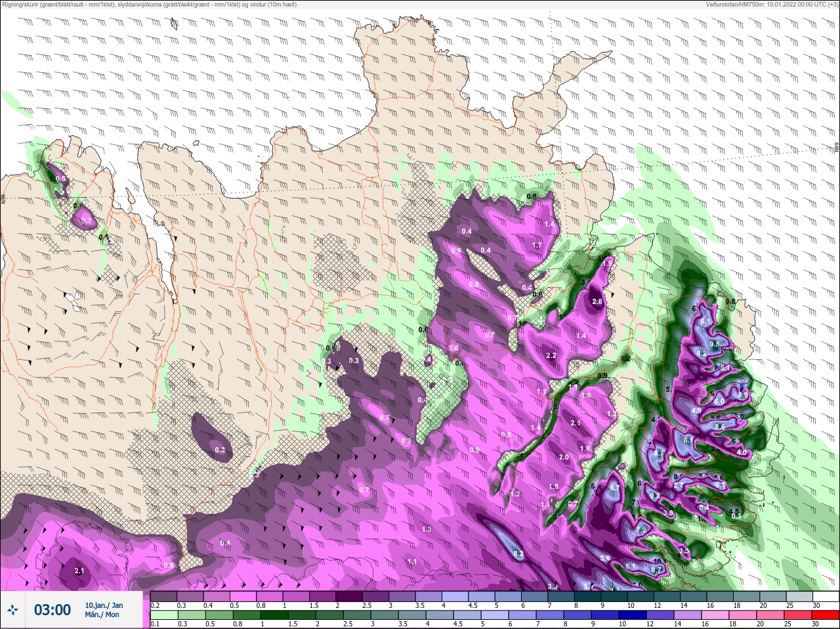840x629 pixels.
Task: Click the 2.2 precipitation value on map
Action: [551, 356]
